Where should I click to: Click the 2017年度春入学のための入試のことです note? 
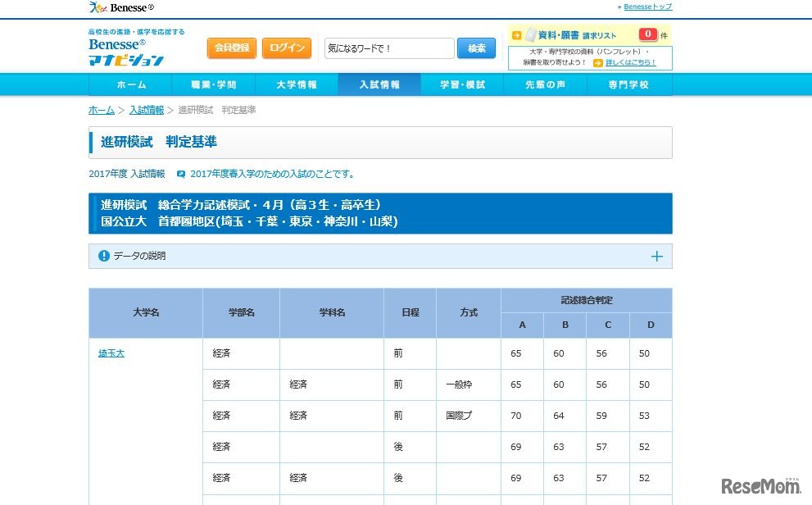pyautogui.click(x=274, y=174)
